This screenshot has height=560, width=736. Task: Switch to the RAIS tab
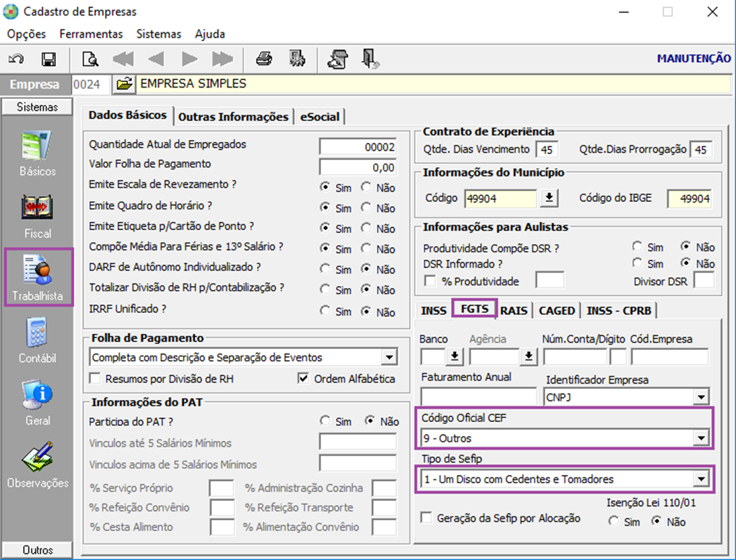click(x=514, y=310)
